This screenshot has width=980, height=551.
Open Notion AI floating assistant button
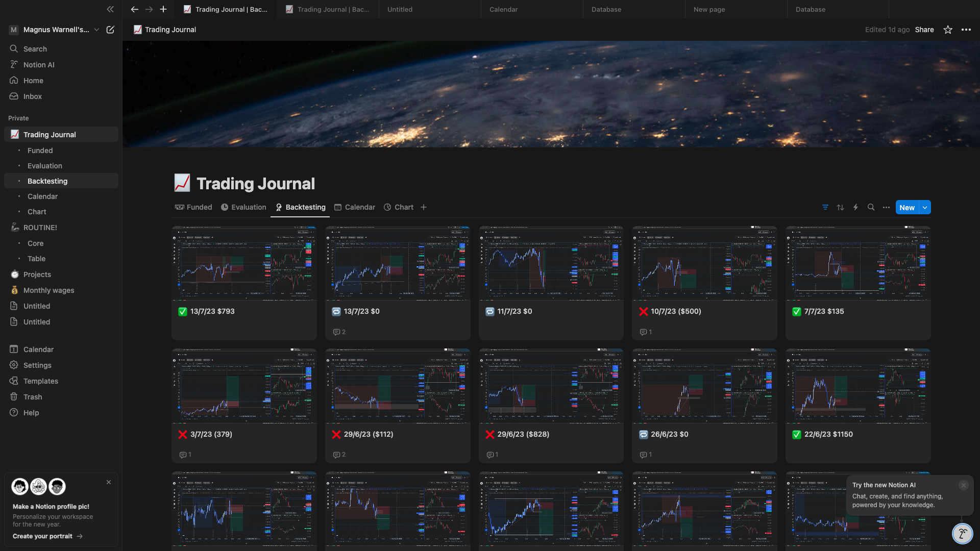pos(962,534)
